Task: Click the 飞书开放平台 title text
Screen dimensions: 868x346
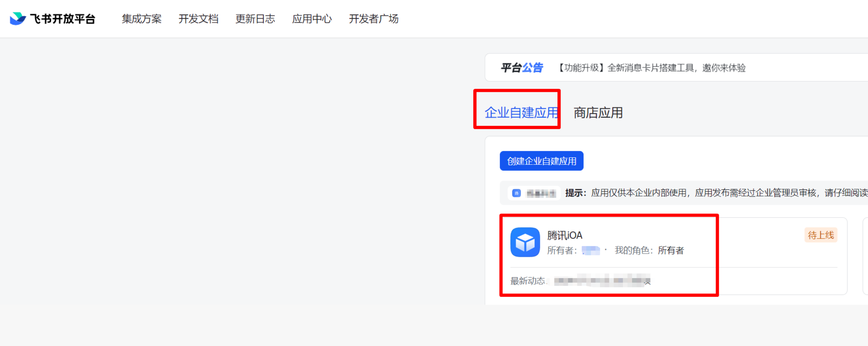Action: click(x=63, y=19)
